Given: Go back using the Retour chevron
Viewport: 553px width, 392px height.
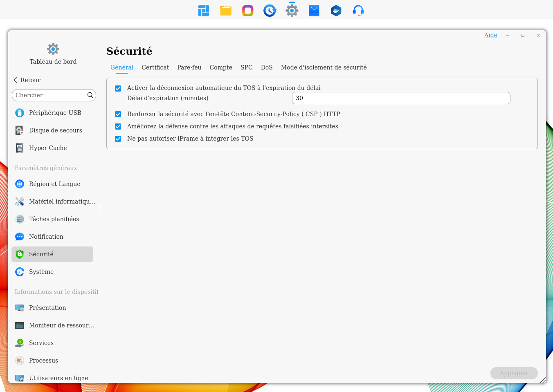Looking at the screenshot, I should [16, 80].
